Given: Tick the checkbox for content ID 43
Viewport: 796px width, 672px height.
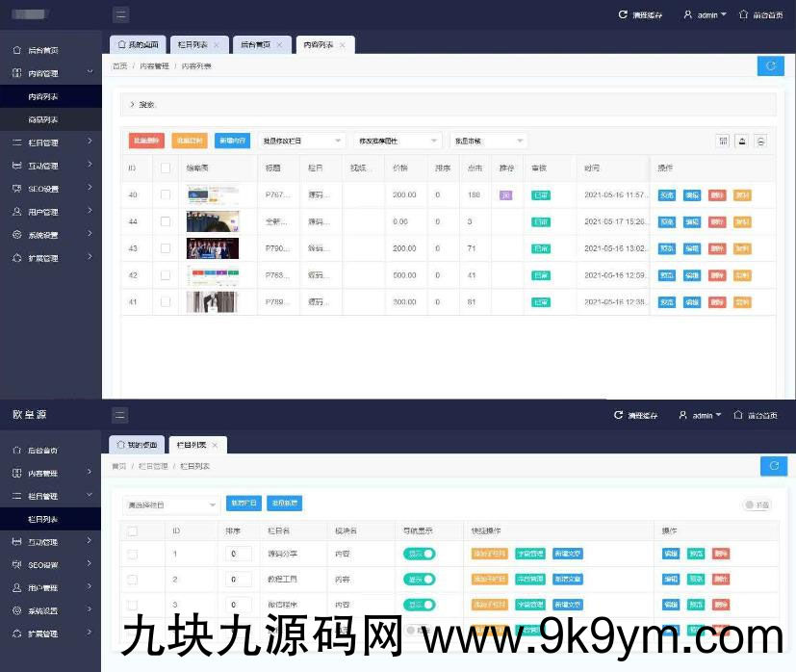Looking at the screenshot, I should pyautogui.click(x=166, y=248).
